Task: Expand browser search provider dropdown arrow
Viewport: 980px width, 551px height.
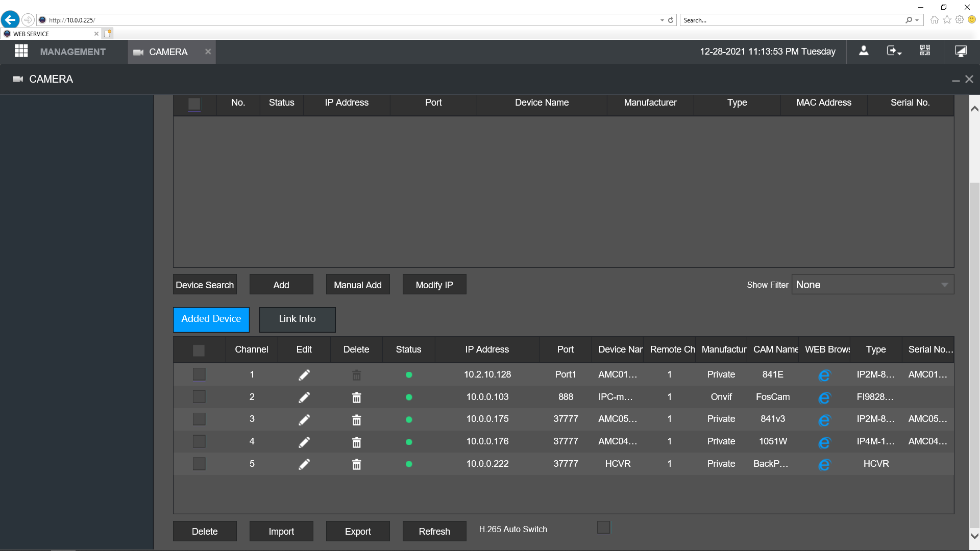Action: [917, 20]
